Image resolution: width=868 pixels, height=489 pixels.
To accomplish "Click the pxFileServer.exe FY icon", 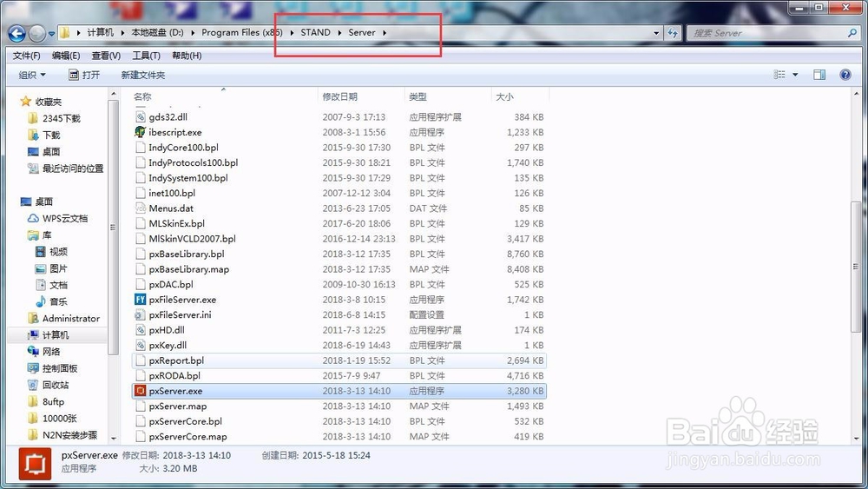I will click(x=140, y=300).
